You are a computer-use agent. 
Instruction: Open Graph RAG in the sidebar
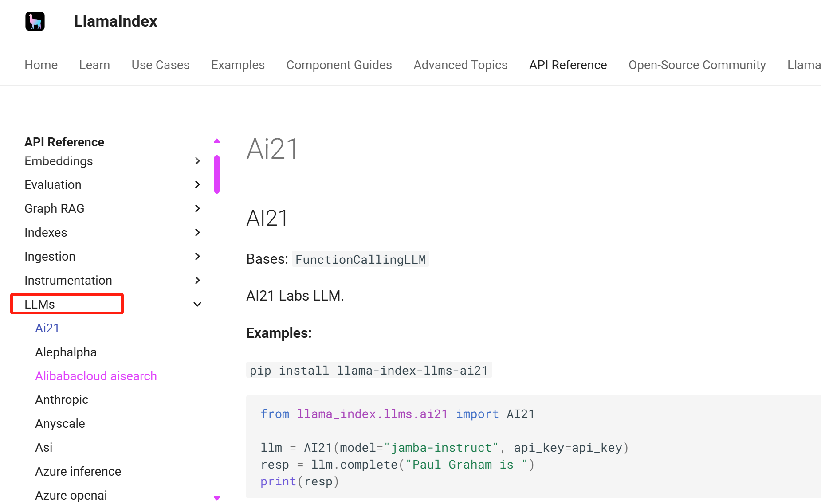(54, 208)
